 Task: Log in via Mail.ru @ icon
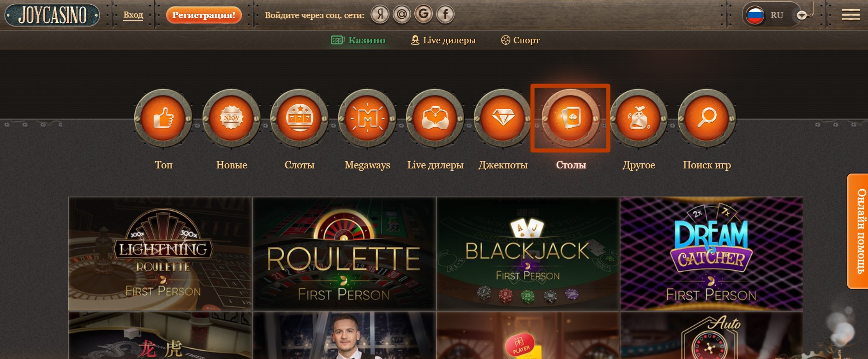pos(402,15)
